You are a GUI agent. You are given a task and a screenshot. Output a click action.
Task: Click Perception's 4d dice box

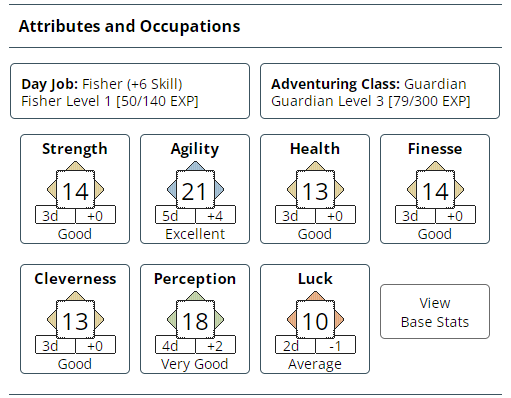click(x=175, y=345)
